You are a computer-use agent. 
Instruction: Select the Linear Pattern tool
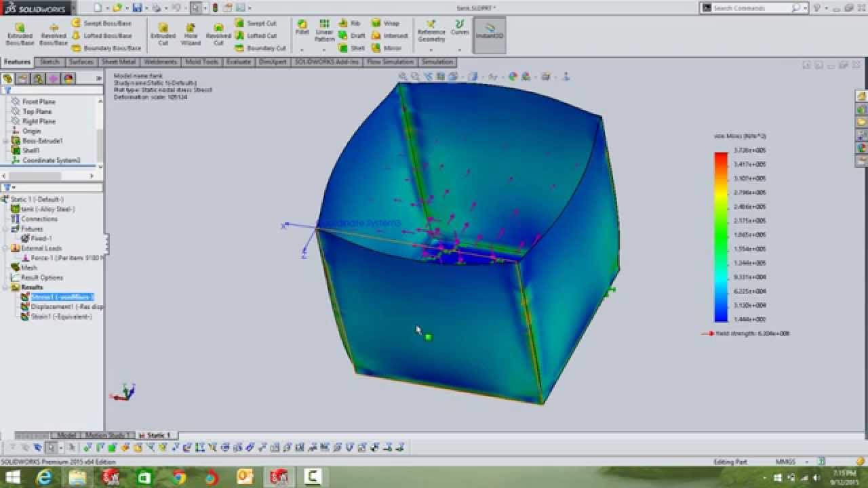(x=324, y=30)
